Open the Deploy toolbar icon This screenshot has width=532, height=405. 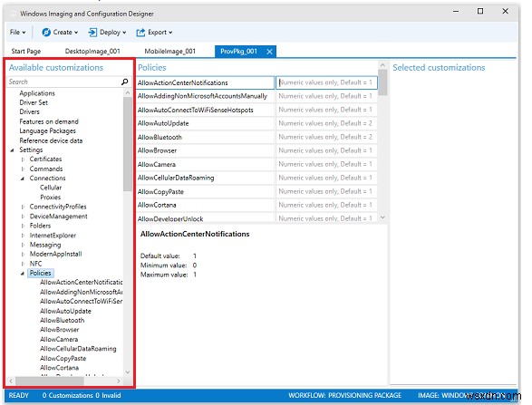(92, 33)
